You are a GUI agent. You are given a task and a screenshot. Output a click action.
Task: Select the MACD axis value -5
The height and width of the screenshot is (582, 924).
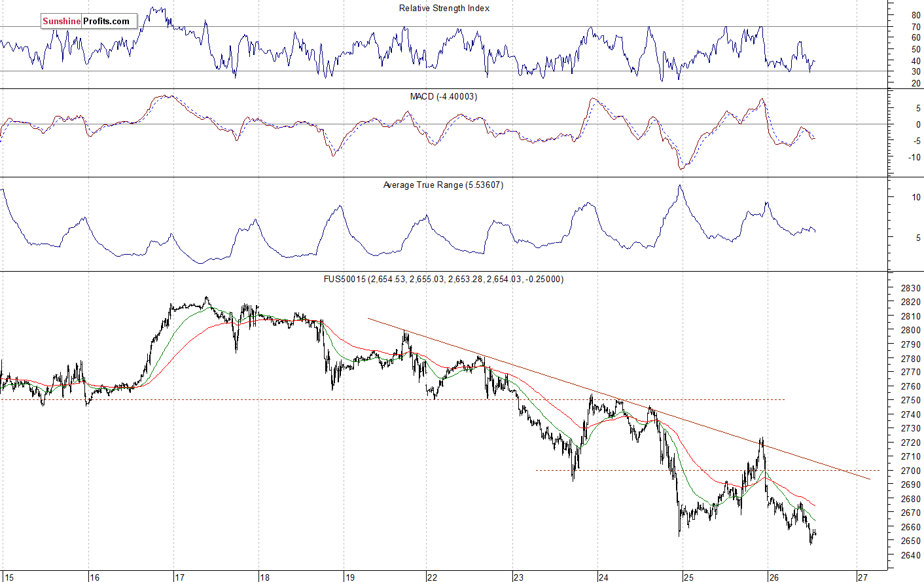[x=917, y=141]
